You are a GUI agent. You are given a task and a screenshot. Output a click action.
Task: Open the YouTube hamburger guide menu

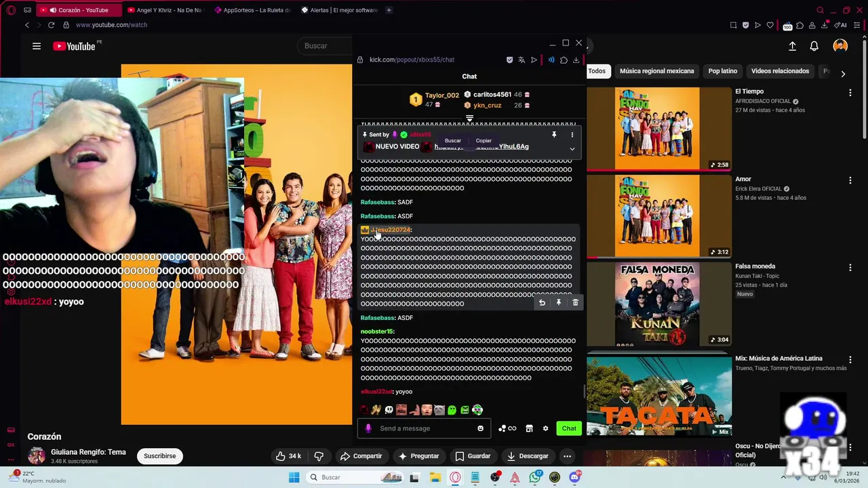(37, 46)
